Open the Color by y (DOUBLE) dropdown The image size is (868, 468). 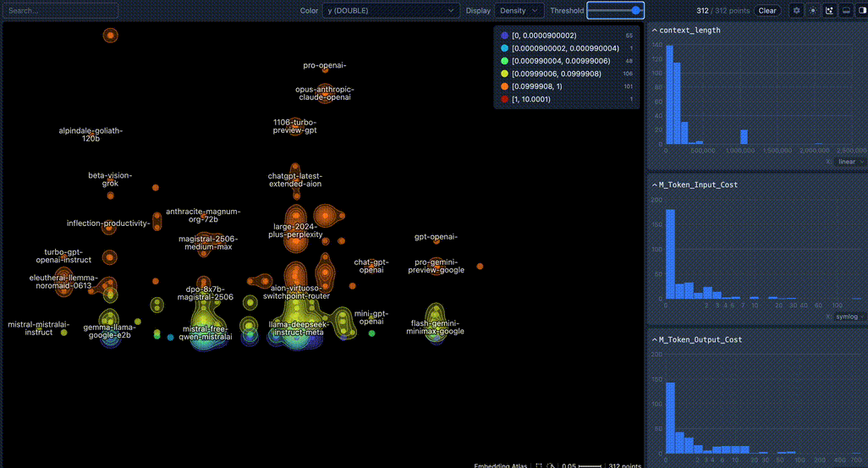pos(391,10)
